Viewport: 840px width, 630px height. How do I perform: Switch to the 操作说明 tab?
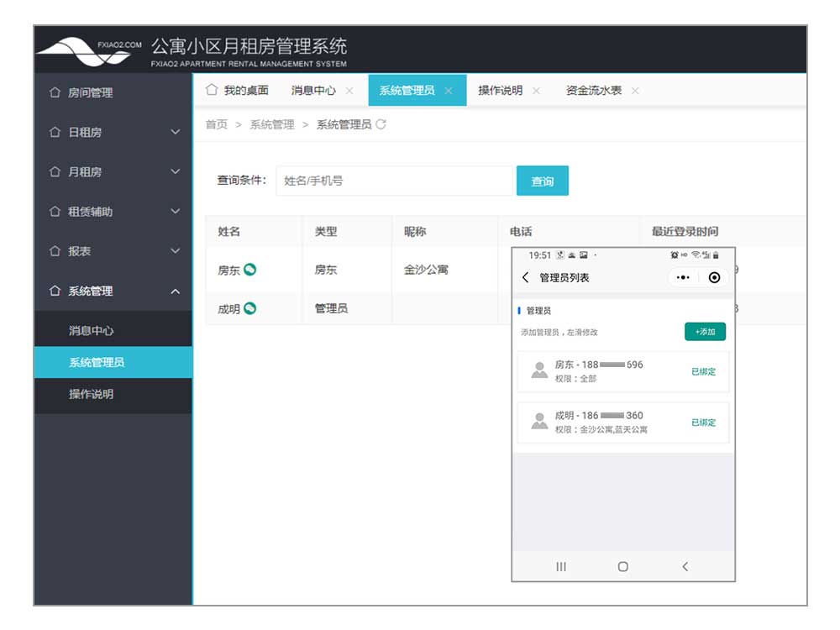point(501,91)
